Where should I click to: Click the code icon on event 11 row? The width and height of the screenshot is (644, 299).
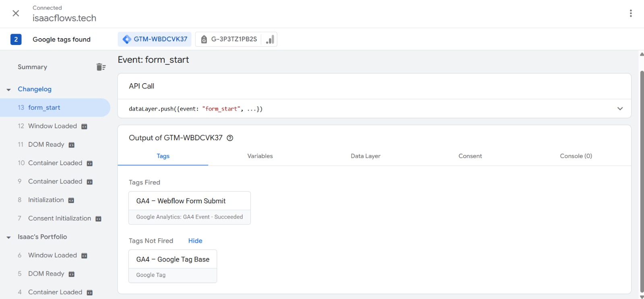click(x=72, y=145)
